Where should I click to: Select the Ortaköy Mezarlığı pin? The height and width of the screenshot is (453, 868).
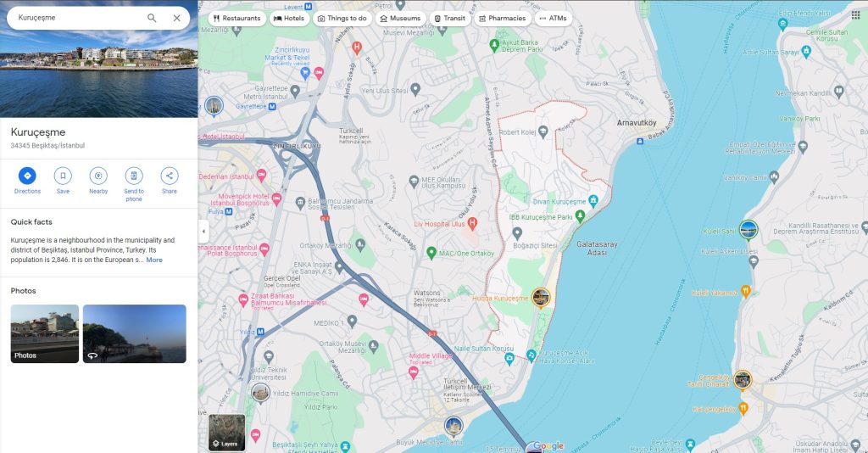coord(360,244)
